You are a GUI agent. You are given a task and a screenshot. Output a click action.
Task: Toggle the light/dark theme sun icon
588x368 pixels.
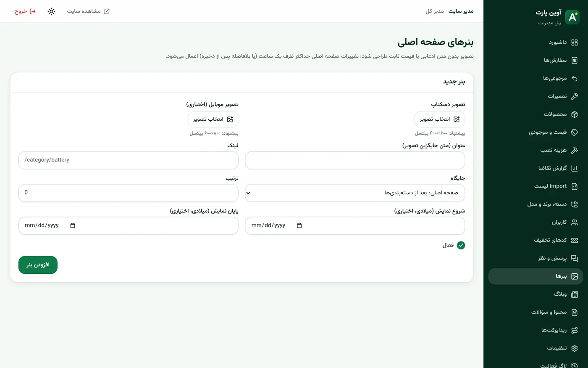51,11
